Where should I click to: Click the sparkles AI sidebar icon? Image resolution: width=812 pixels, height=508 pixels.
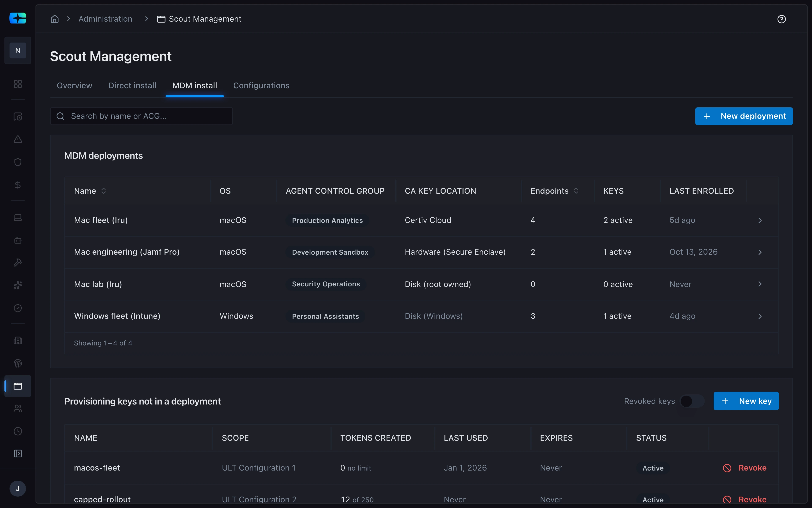[x=18, y=285]
